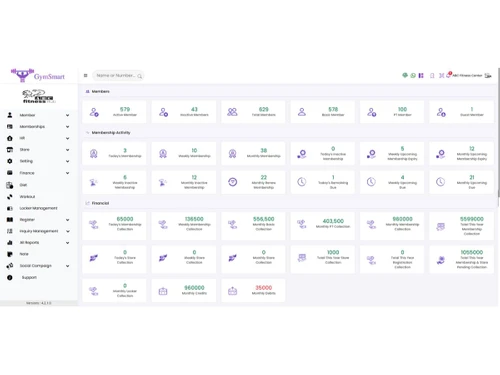Open the Workout sidebar item

[x=38, y=197]
